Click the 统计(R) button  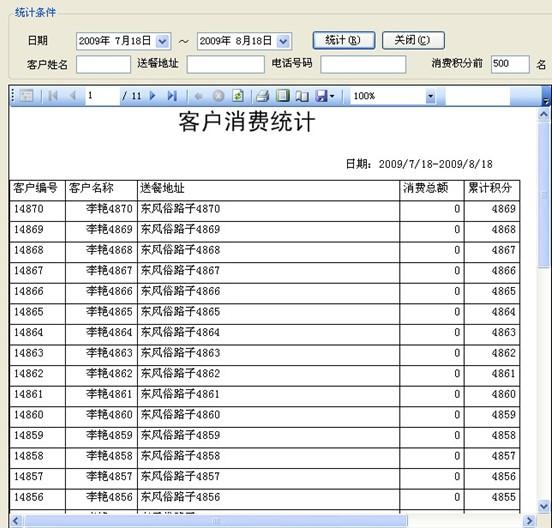pyautogui.click(x=344, y=40)
